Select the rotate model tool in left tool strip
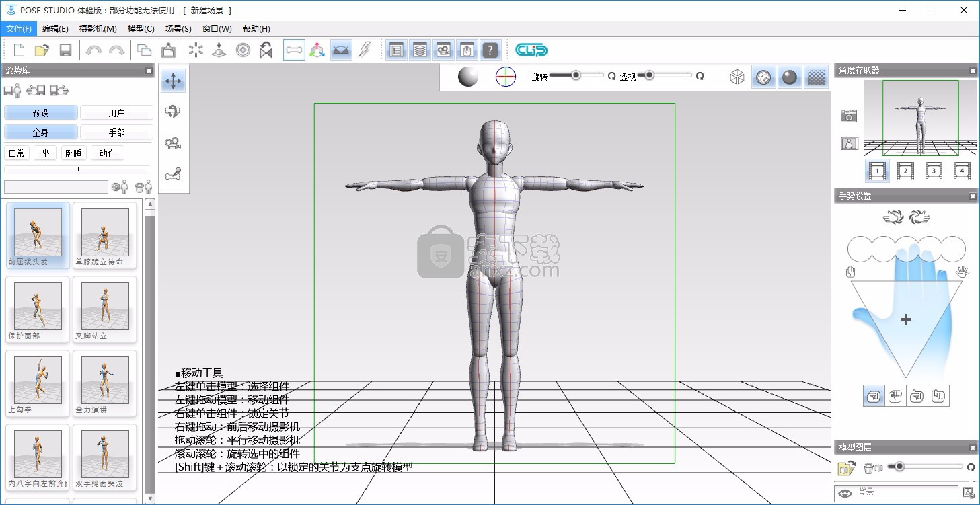The height and width of the screenshot is (505, 980). [x=173, y=112]
